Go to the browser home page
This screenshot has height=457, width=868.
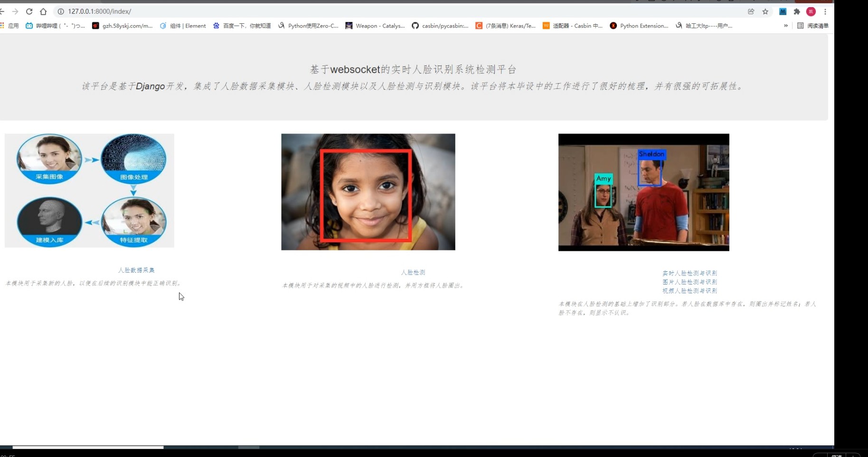point(43,11)
